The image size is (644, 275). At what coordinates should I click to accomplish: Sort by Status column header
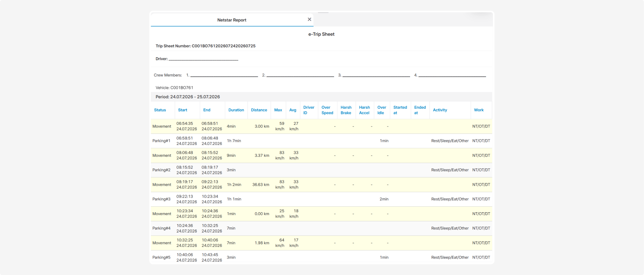[x=160, y=110]
